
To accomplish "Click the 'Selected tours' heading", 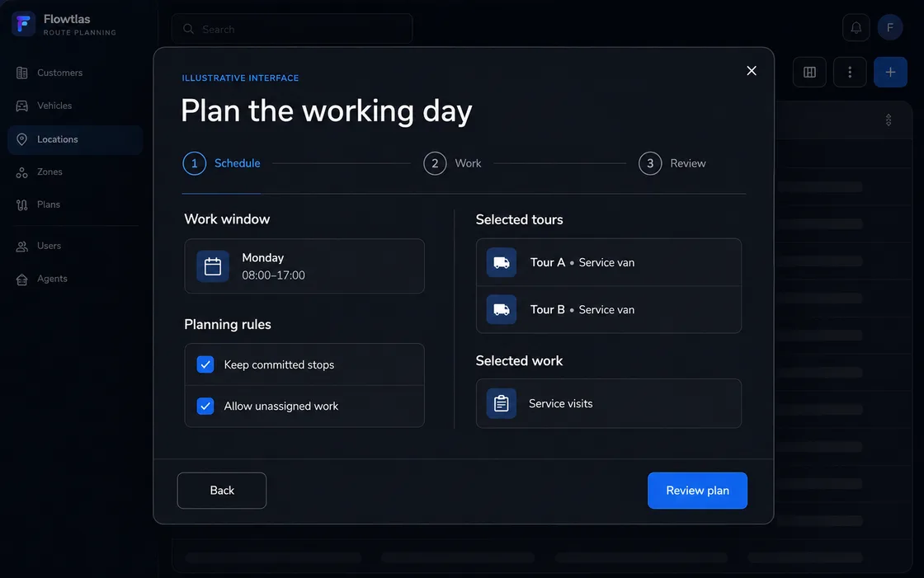I will pyautogui.click(x=519, y=220).
